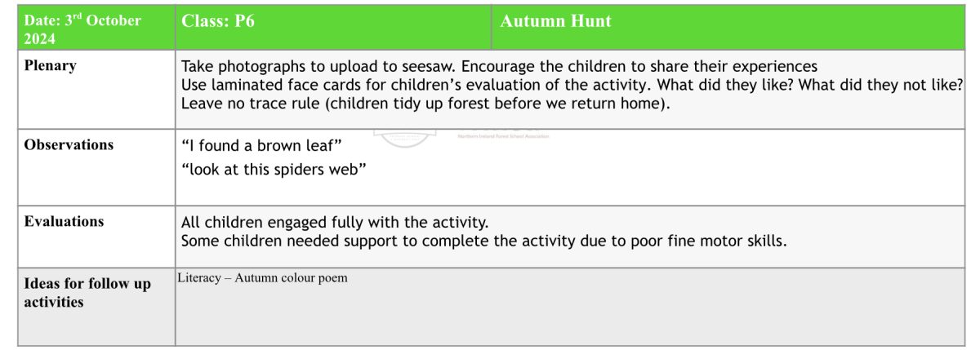Click the text about uploading photographs to seesaw
The width and height of the screenshot is (980, 350).
coord(499,66)
